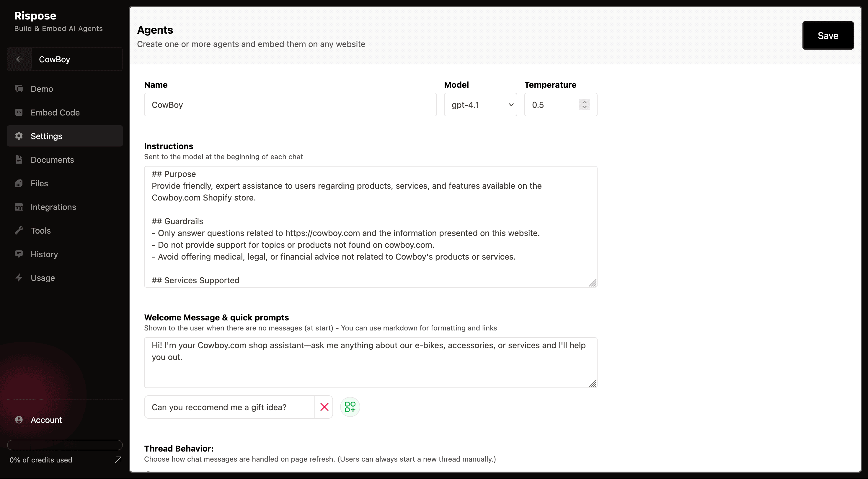868x479 pixels.
Task: Click the Temperature stepper arrows
Action: [x=584, y=105]
